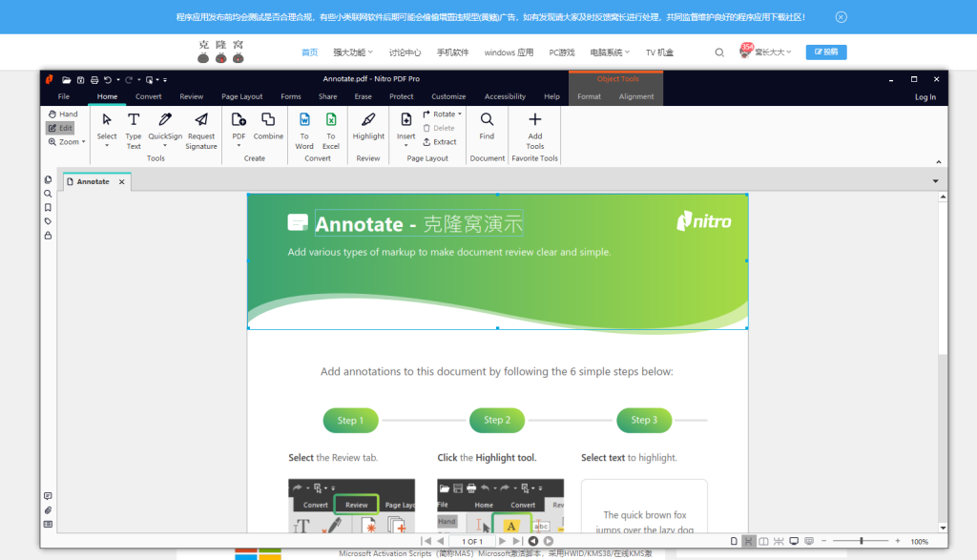Image resolution: width=977 pixels, height=560 pixels.
Task: Convert the document To Excel
Action: tap(331, 131)
